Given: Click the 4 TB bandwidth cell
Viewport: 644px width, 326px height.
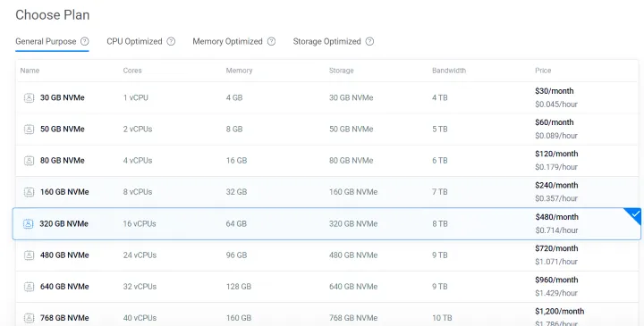Looking at the screenshot, I should [x=440, y=97].
